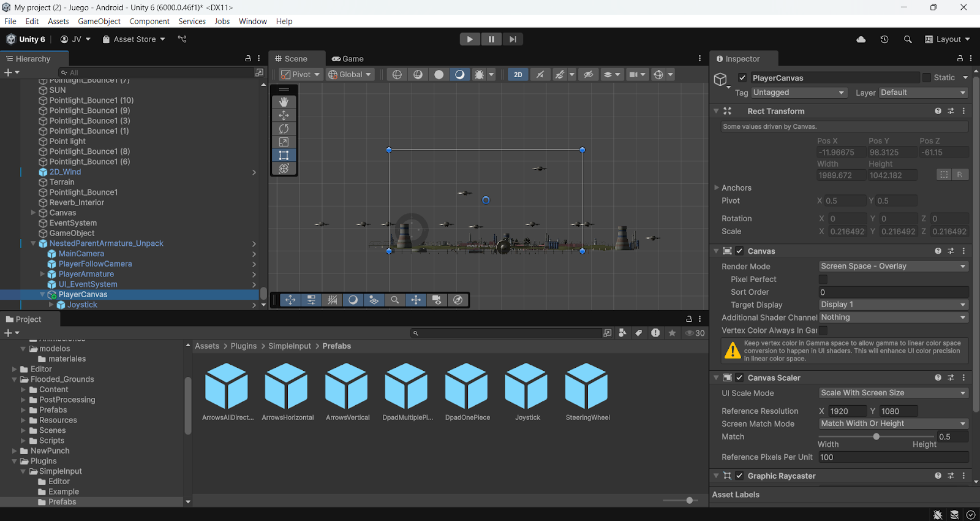This screenshot has width=980, height=521.
Task: Select the Rect tool in scene
Action: [284, 155]
